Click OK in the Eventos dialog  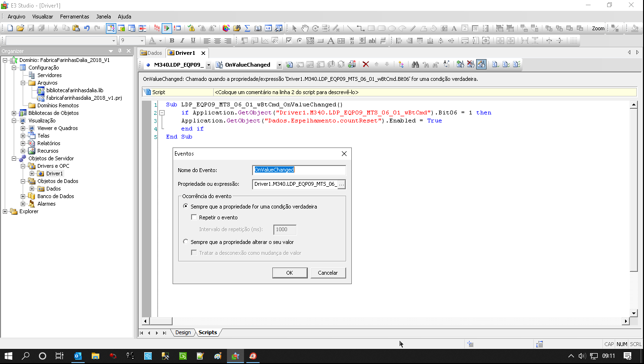click(289, 273)
